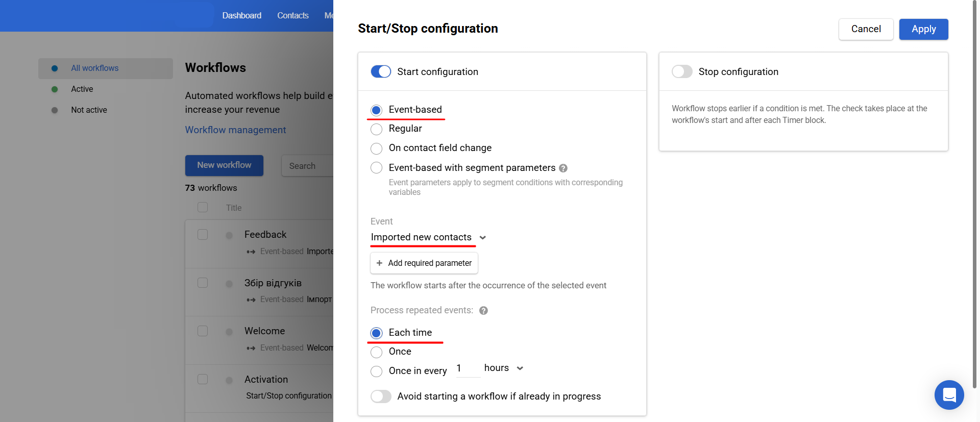Click the green Active status dot in the sidebar
This screenshot has width=980, height=422.
(55, 89)
